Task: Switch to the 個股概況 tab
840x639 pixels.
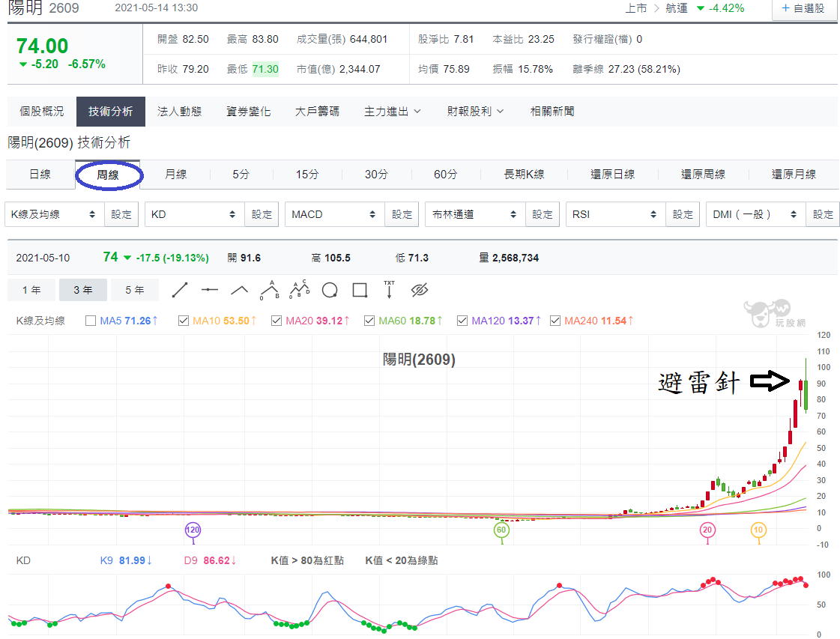Action: (x=42, y=112)
